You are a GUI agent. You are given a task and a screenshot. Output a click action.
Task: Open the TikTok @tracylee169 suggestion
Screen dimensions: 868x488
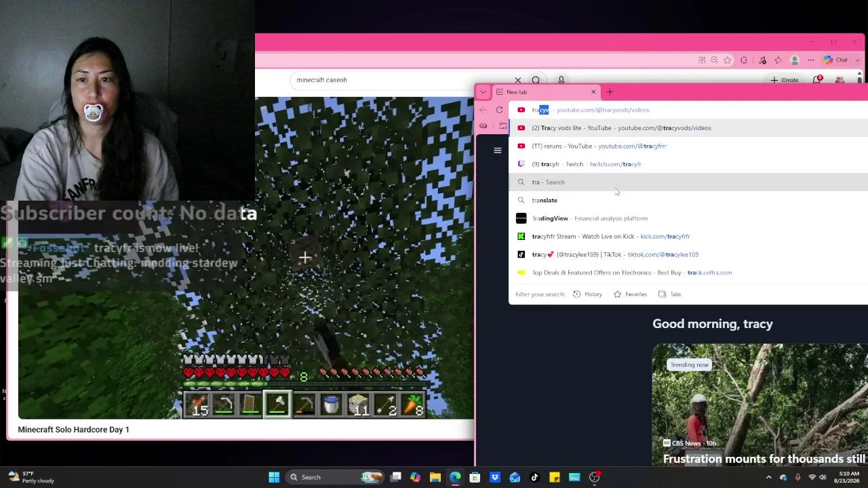pos(688,254)
